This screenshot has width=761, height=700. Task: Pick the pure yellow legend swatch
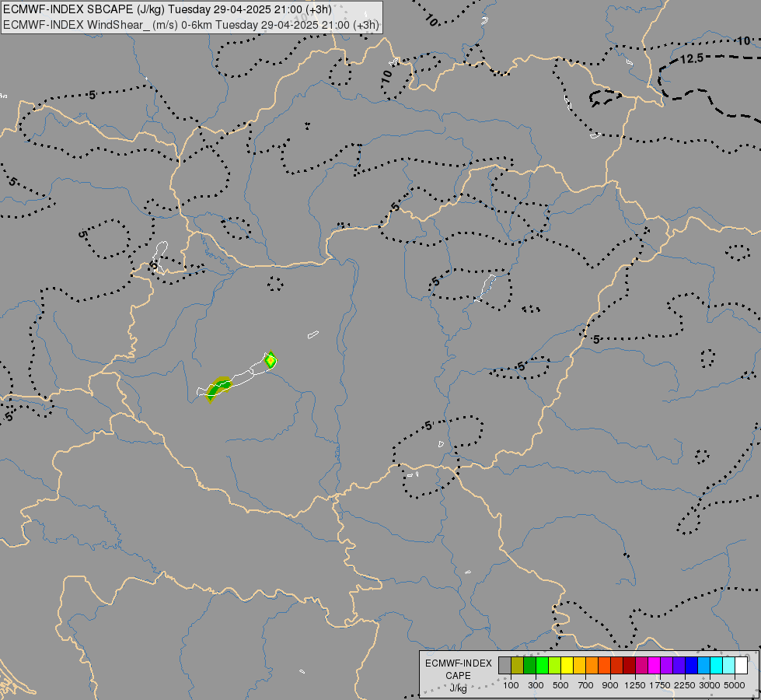point(567,666)
